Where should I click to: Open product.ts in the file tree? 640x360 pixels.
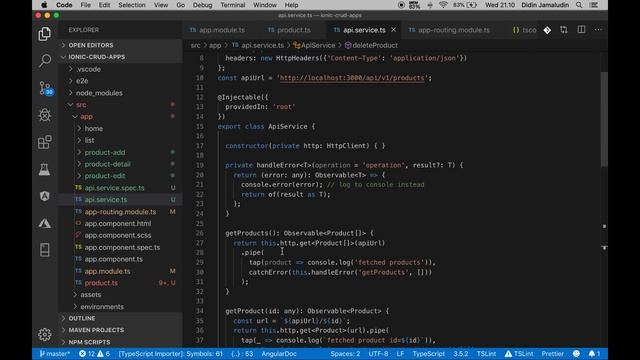[x=101, y=283]
